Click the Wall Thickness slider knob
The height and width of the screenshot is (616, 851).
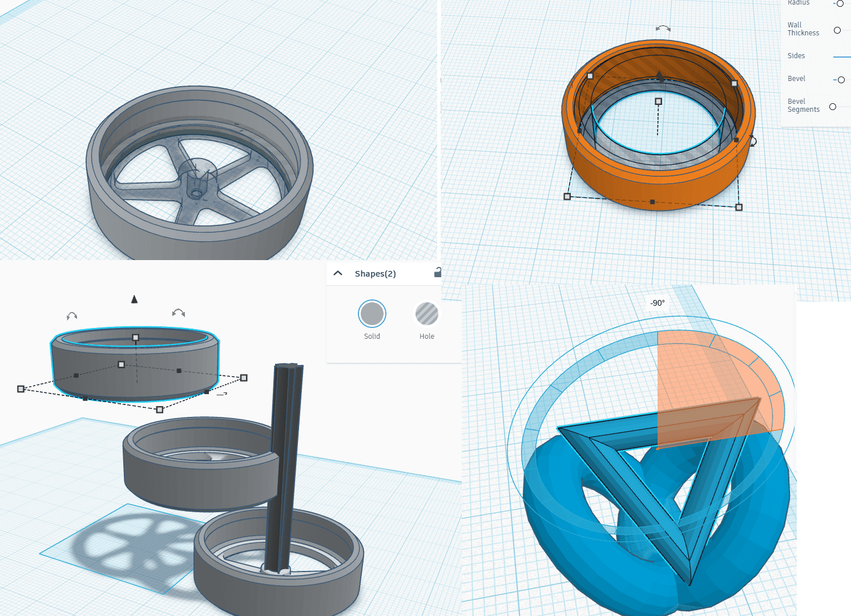(837, 30)
